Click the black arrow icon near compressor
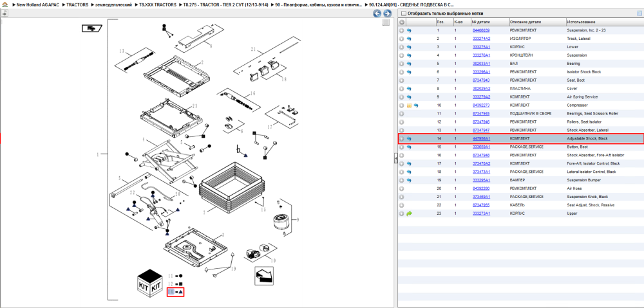The image size is (644, 308). (x=263, y=275)
